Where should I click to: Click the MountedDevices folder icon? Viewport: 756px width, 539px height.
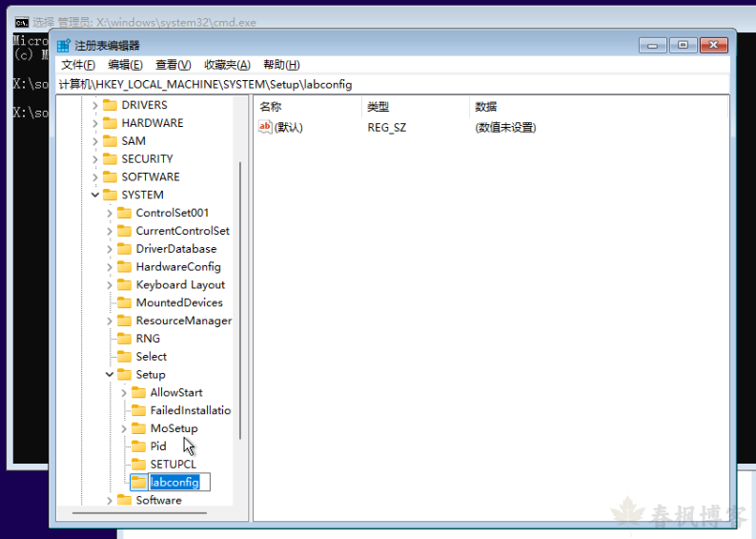pos(124,302)
